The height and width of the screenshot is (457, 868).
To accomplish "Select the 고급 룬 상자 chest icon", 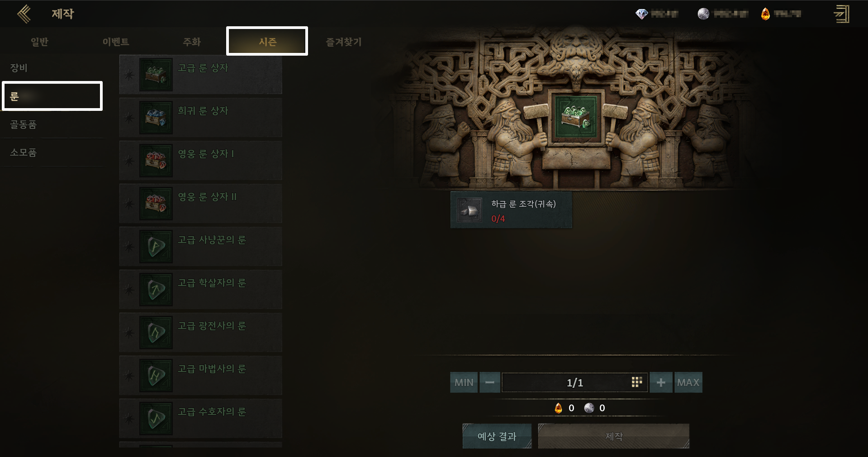I will point(156,75).
